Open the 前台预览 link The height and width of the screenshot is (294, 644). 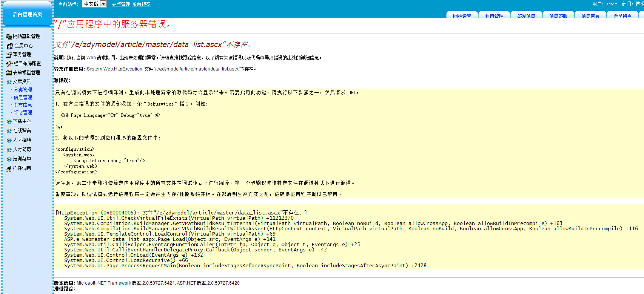click(x=142, y=4)
